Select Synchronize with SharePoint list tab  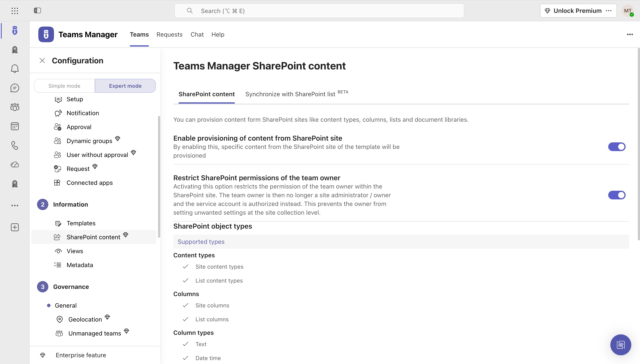(x=297, y=94)
